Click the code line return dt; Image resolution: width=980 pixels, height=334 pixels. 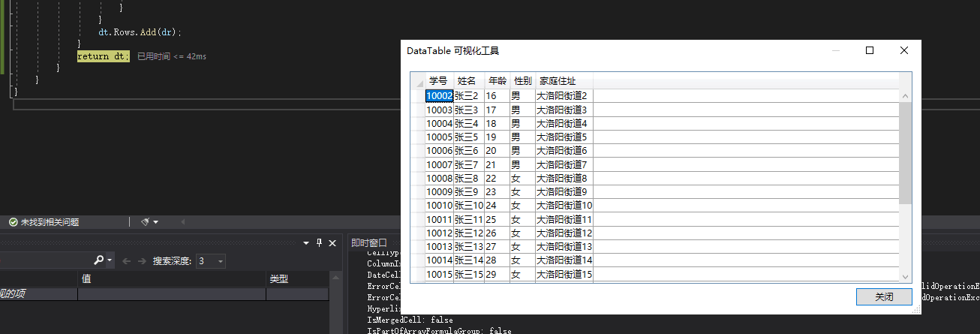(104, 56)
